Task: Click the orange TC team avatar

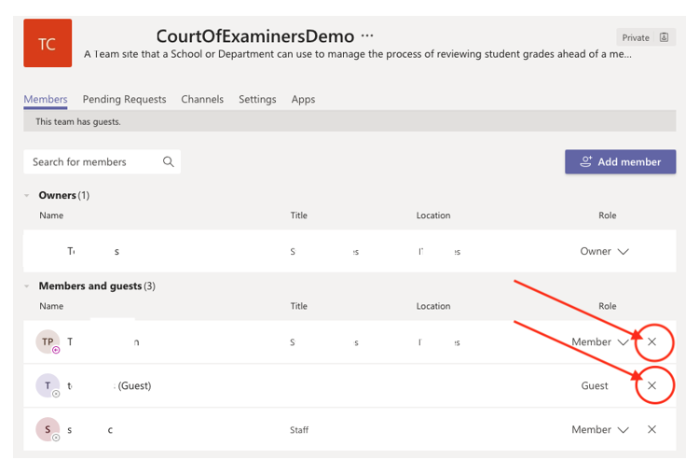Action: point(47,44)
